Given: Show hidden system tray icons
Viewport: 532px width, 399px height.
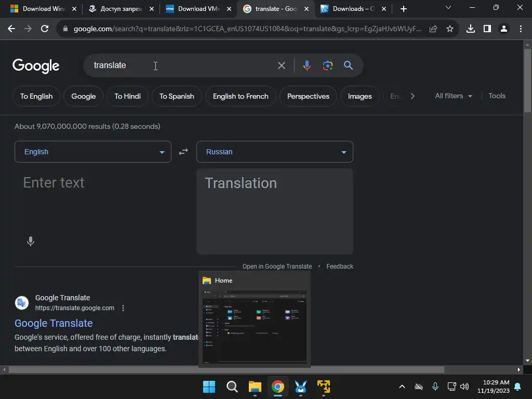Looking at the screenshot, I should (402, 387).
